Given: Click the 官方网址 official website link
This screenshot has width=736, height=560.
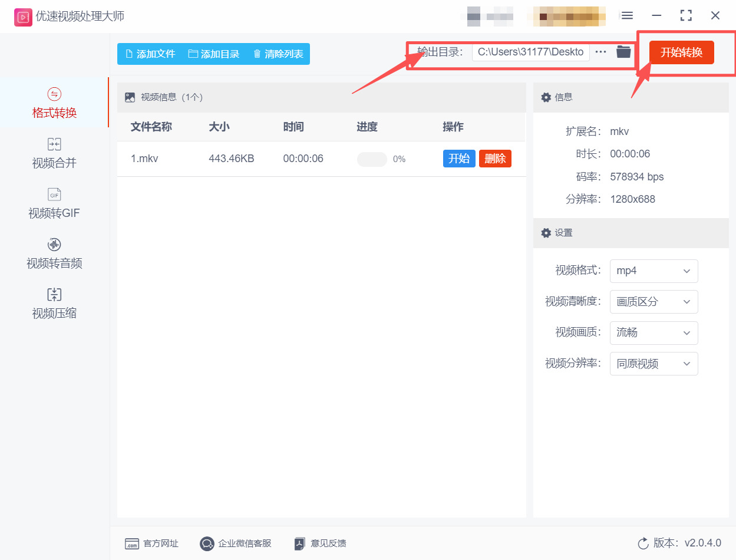Looking at the screenshot, I should tap(152, 543).
